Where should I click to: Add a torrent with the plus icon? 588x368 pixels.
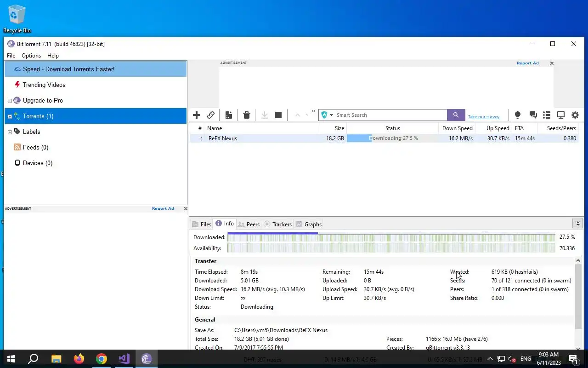point(197,115)
